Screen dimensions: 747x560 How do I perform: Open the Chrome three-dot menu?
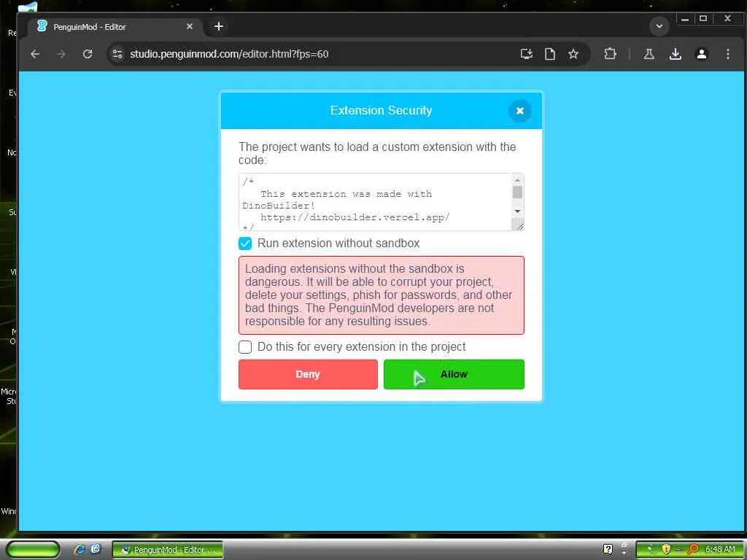tap(727, 54)
